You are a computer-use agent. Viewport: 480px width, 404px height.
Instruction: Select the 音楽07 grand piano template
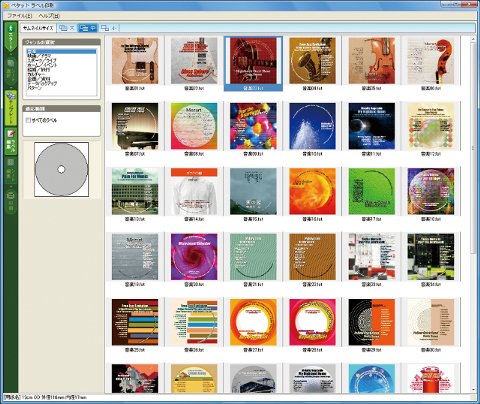point(135,126)
